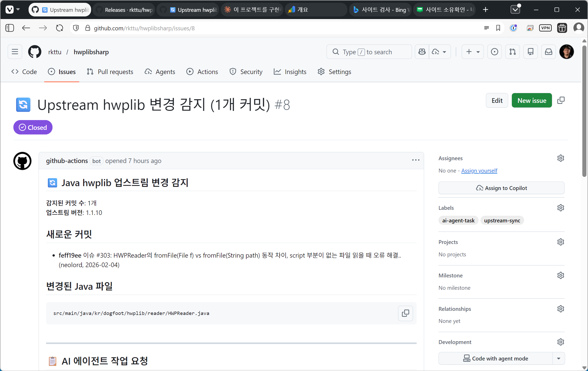Screen dimensions: 588x371
Task: Open the Assignees settings gear
Action: [x=561, y=158]
